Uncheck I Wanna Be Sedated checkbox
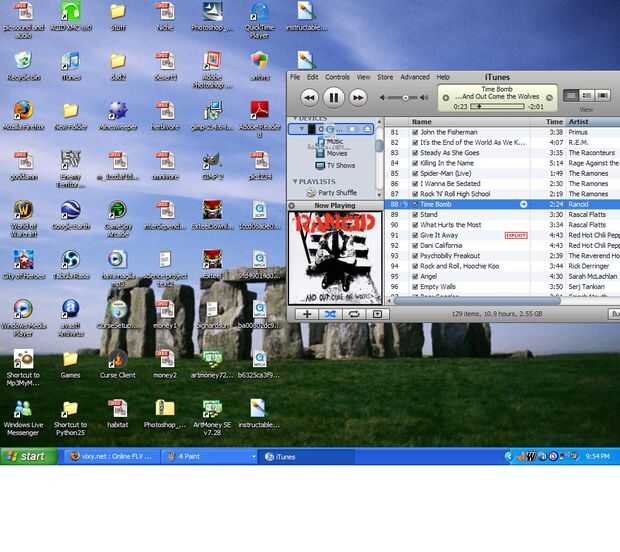The height and width of the screenshot is (552, 620). point(415,184)
